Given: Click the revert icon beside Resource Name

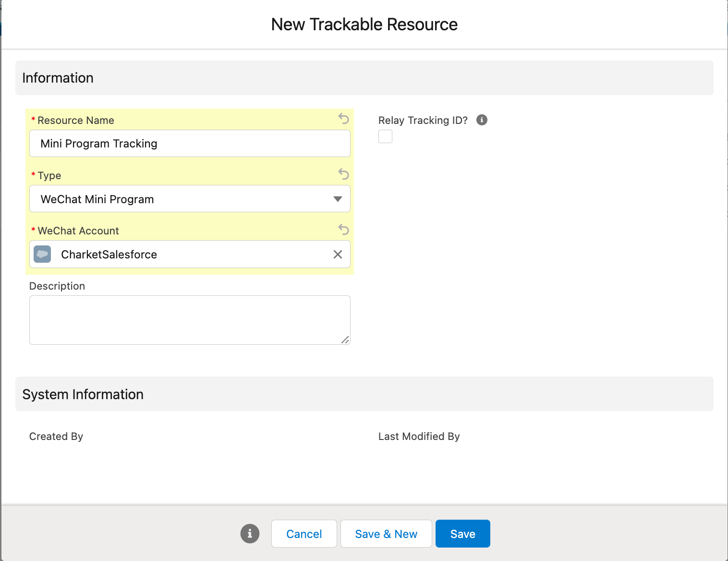Looking at the screenshot, I should (343, 119).
